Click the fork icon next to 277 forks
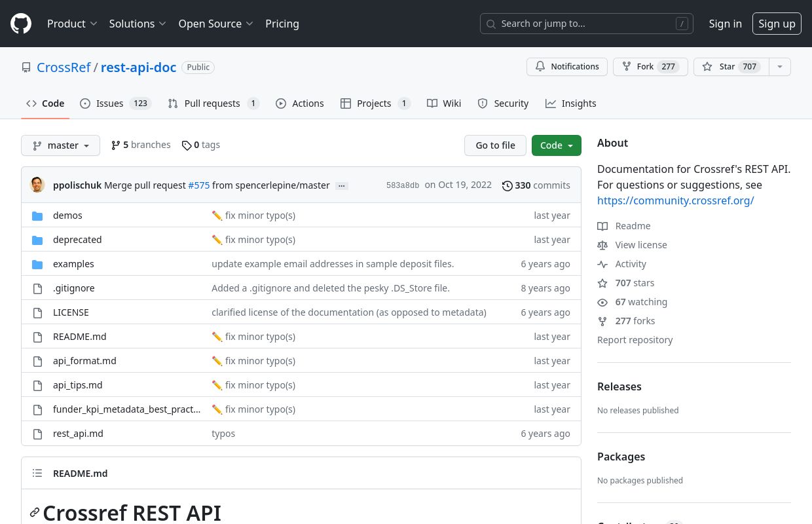This screenshot has height=524, width=812. click(602, 321)
